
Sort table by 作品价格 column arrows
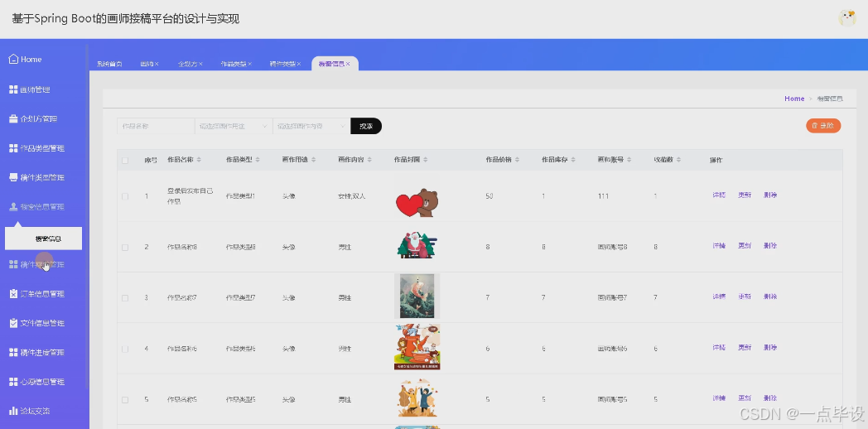[x=517, y=159]
